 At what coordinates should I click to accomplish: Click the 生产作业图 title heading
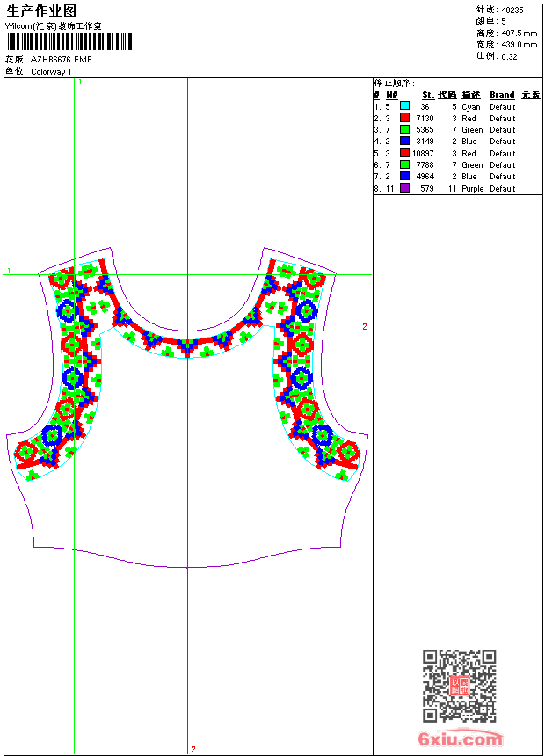[41, 11]
